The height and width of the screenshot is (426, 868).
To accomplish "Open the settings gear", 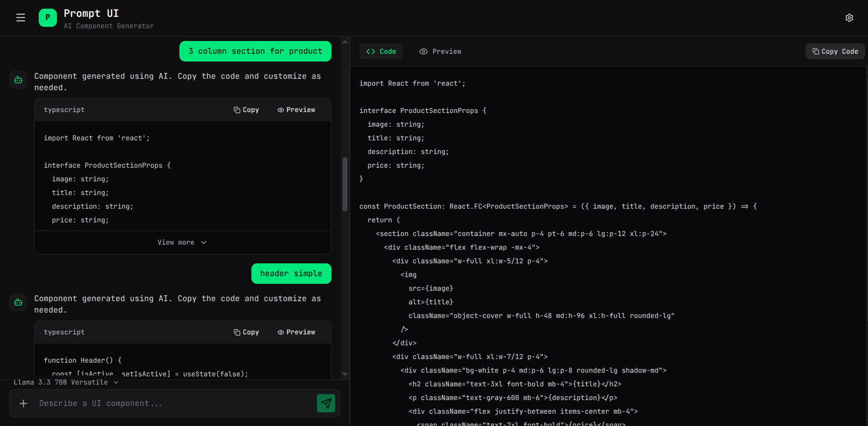I will (x=849, y=18).
